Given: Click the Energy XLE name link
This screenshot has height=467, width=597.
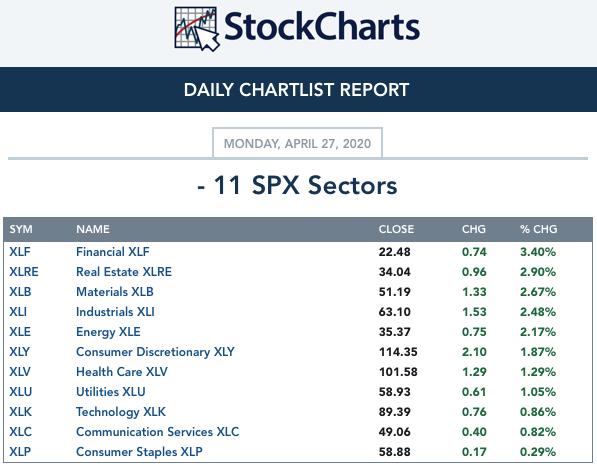Looking at the screenshot, I should [108, 332].
